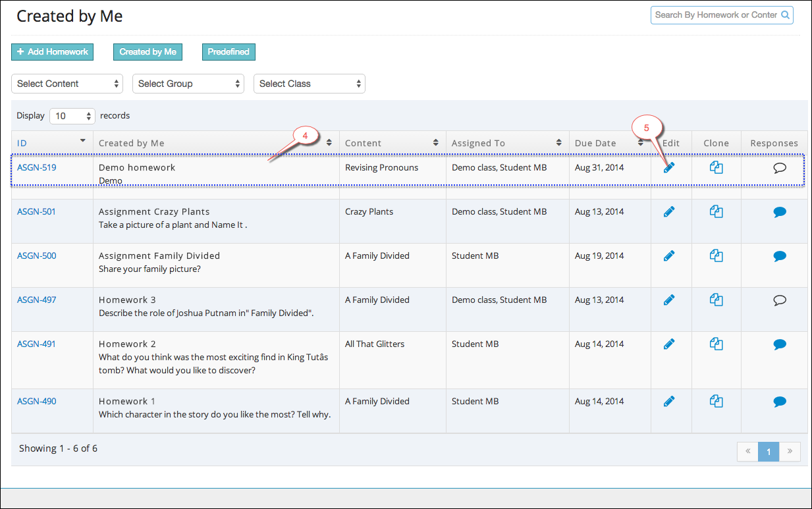Viewport: 812px width, 509px height.
Task: Click edit pencil for ASGN-501
Action: click(x=669, y=212)
